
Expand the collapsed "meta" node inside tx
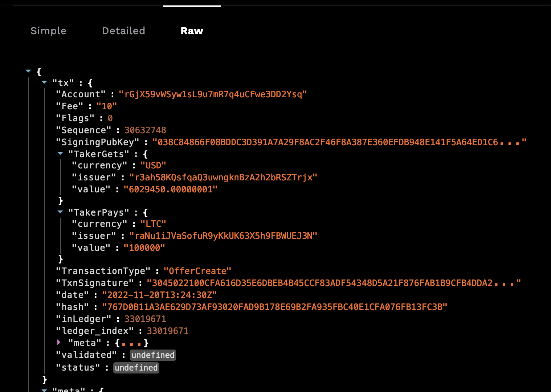click(59, 342)
